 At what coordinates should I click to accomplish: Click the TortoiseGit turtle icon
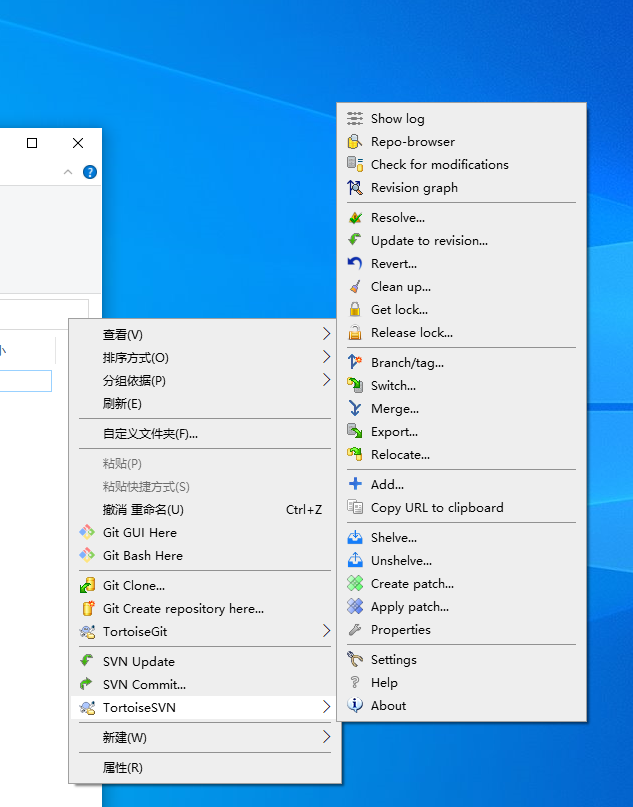(87, 631)
